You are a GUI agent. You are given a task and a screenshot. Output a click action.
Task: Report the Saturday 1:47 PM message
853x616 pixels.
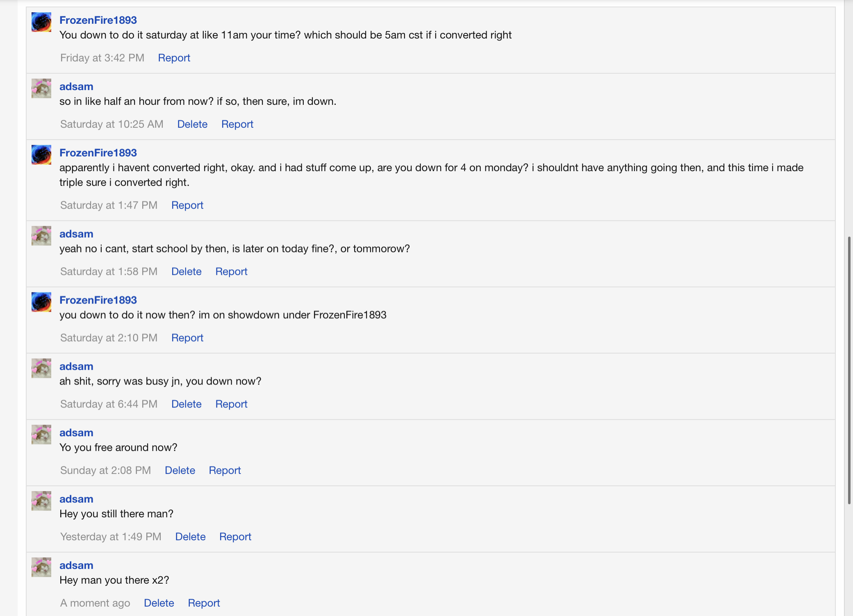pyautogui.click(x=187, y=205)
